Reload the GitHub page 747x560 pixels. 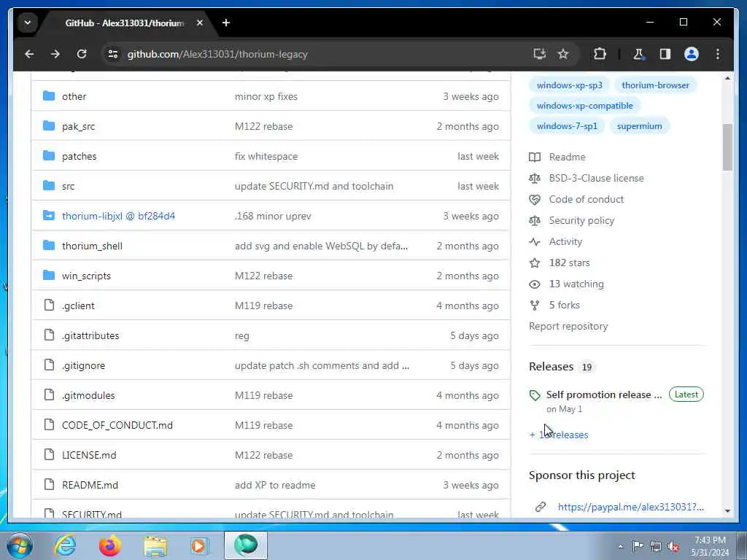(82, 54)
